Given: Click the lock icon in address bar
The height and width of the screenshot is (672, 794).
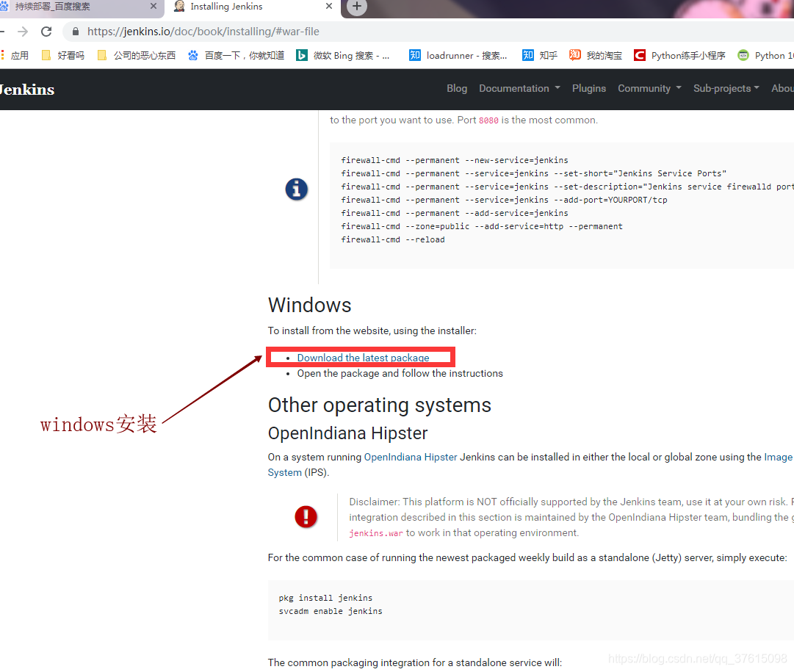Looking at the screenshot, I should 76,32.
